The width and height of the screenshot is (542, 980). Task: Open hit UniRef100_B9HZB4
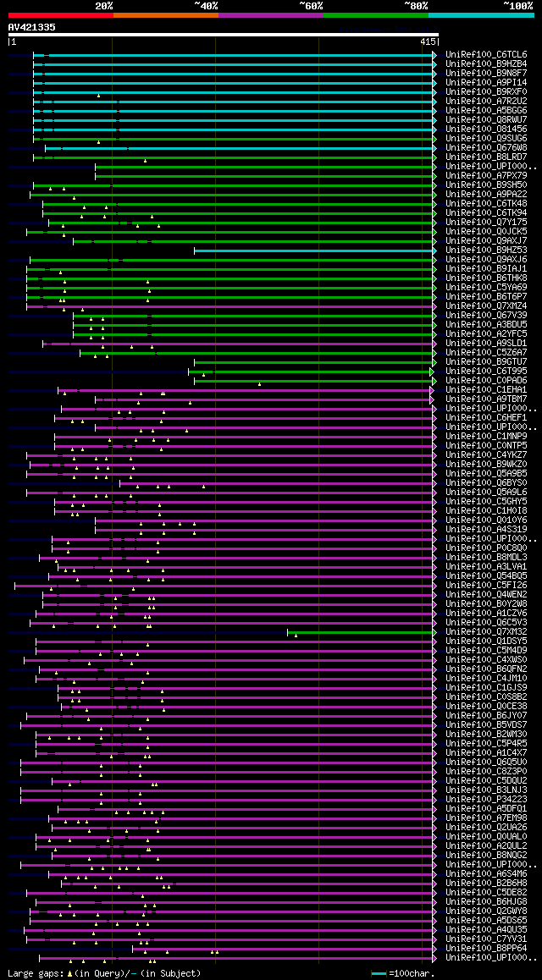(x=486, y=63)
